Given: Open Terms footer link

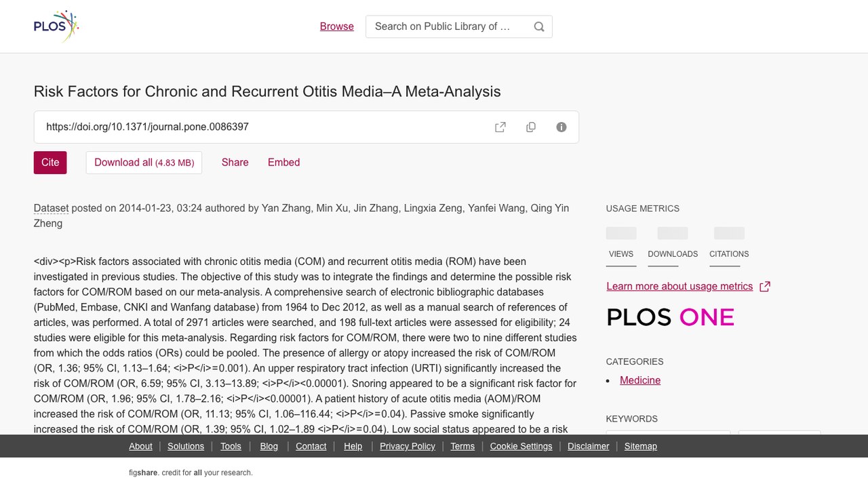Looking at the screenshot, I should tap(462, 446).
